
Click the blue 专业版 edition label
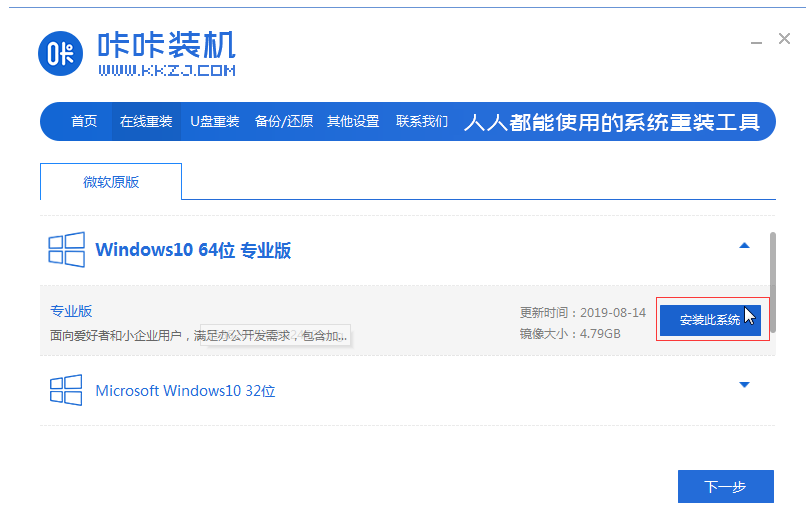click(71, 311)
